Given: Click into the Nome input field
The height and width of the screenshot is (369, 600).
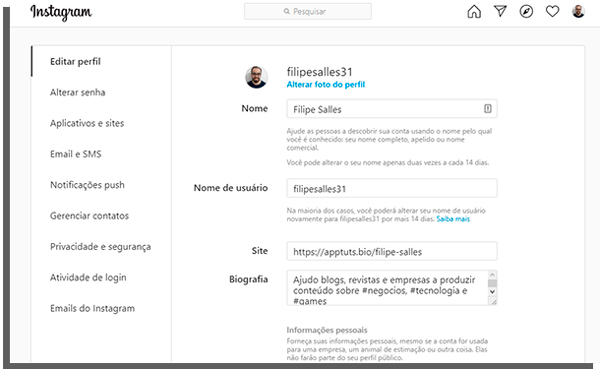Looking at the screenshot, I should pyautogui.click(x=392, y=109).
